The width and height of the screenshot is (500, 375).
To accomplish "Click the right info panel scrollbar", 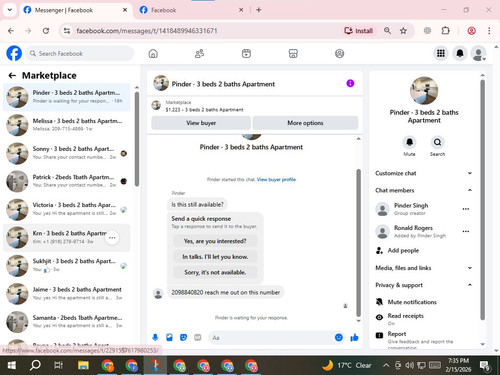I will coord(482,200).
